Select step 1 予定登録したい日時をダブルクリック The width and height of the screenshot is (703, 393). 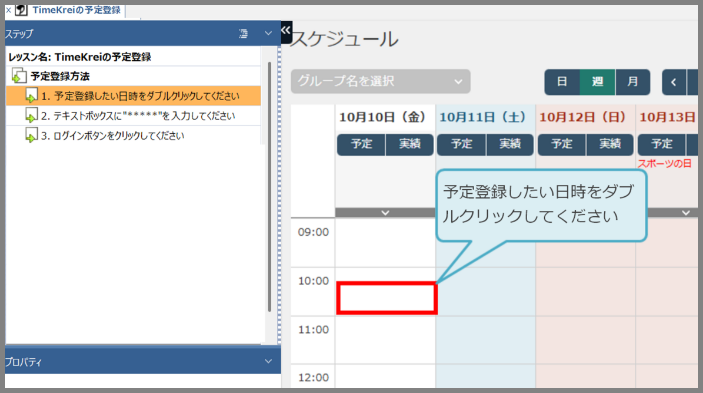pos(133,96)
